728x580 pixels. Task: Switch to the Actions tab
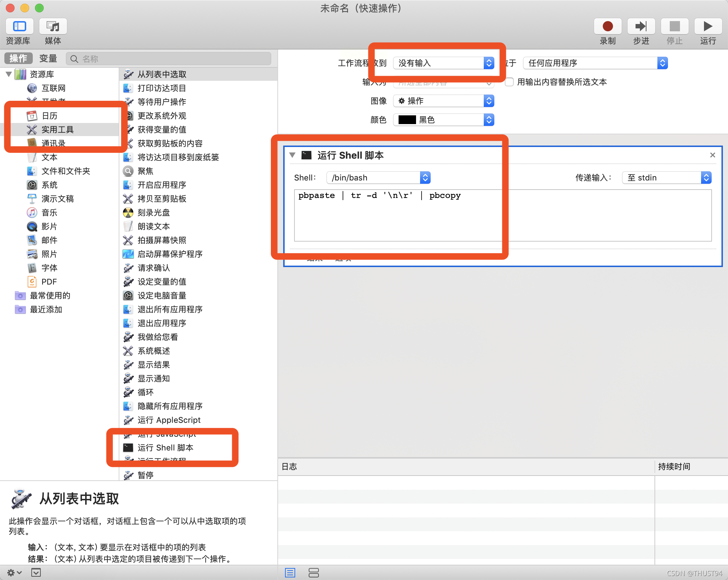coord(18,59)
